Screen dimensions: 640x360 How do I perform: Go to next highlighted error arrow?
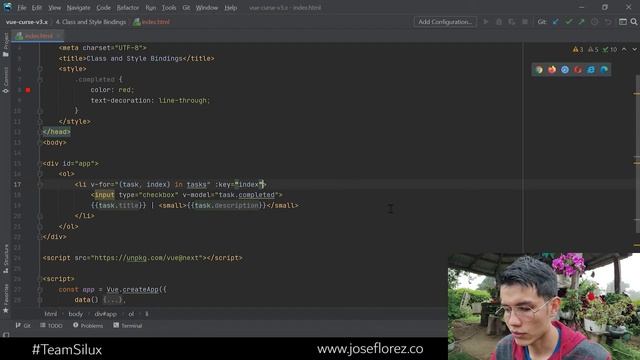(635, 49)
